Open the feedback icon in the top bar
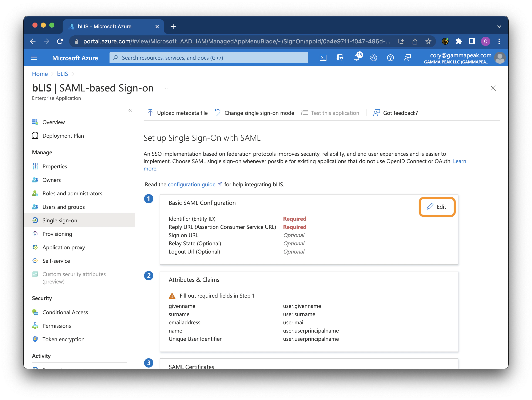 (407, 58)
